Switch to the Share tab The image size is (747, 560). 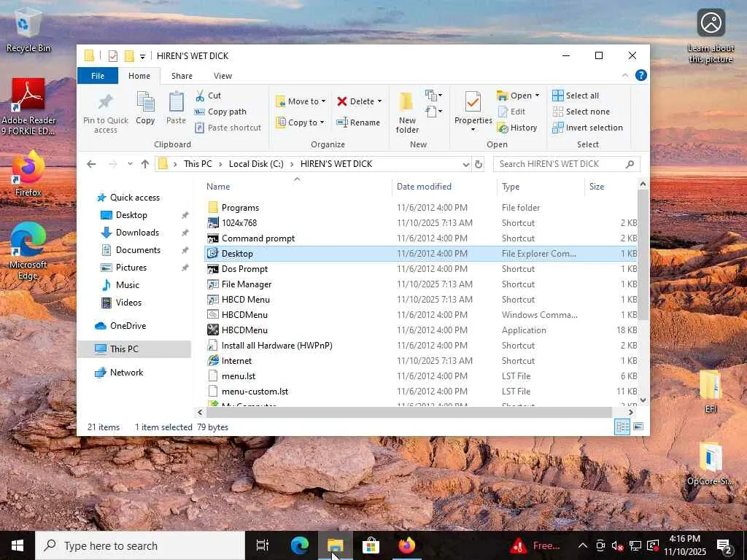pos(182,76)
